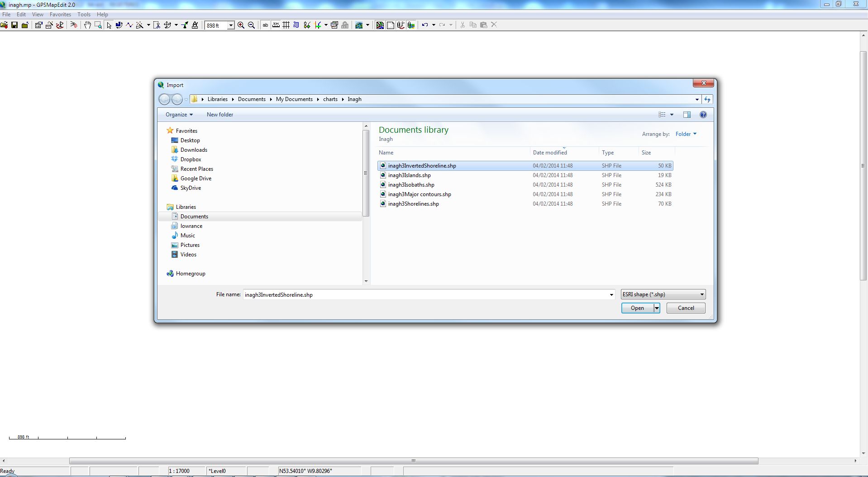Viewport: 868px width, 477px height.
Task: Select the Ruler measuring tool
Action: [195, 25]
